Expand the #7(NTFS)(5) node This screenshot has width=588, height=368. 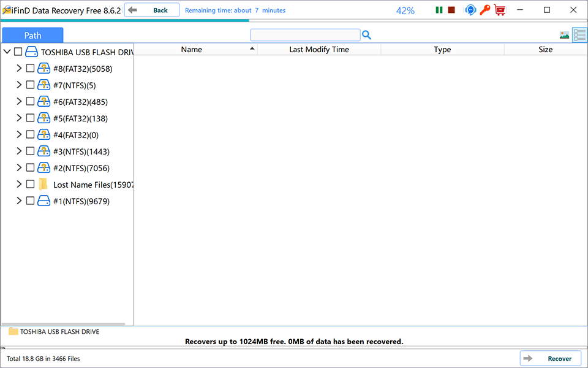pos(19,85)
